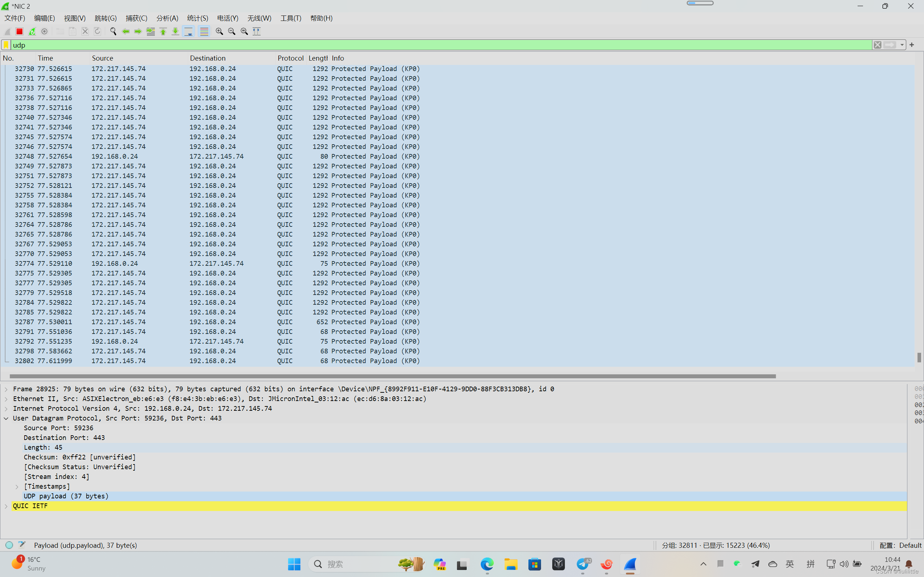Restart the current capture
924x577 pixels.
tap(32, 31)
